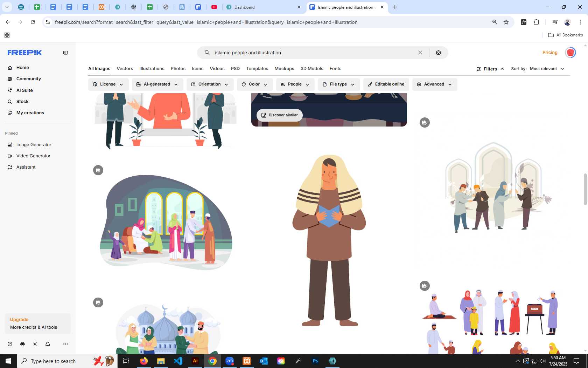The width and height of the screenshot is (588, 368).
Task: Expand Advanced filter dropdown
Action: tap(434, 84)
